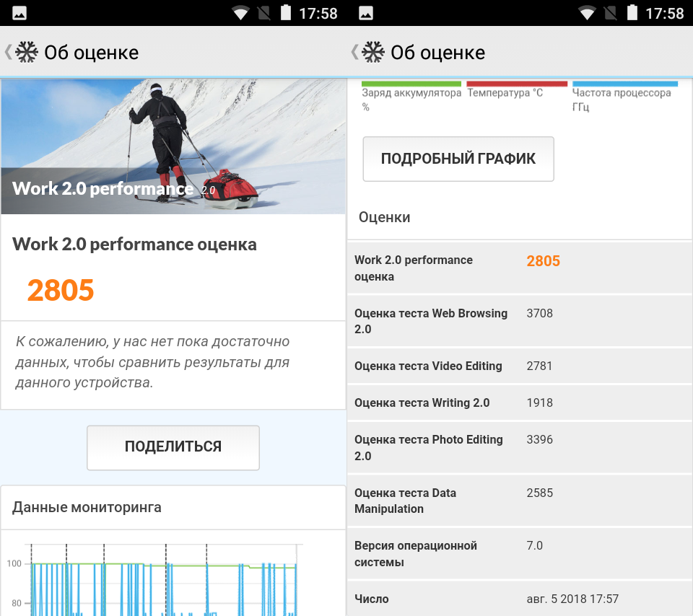Viewport: 693px width, 616px height.
Task: Select the Video Editing score row
Action: [x=519, y=366]
